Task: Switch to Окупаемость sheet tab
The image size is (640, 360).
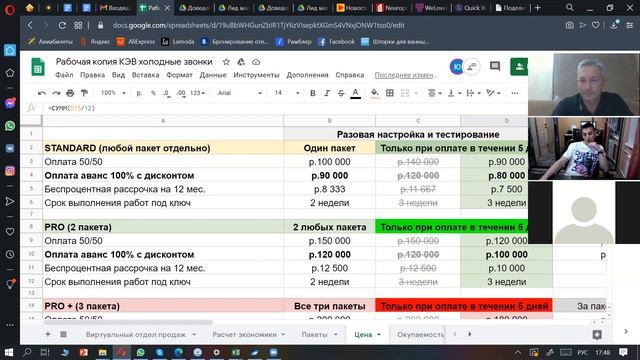Action: [420, 334]
